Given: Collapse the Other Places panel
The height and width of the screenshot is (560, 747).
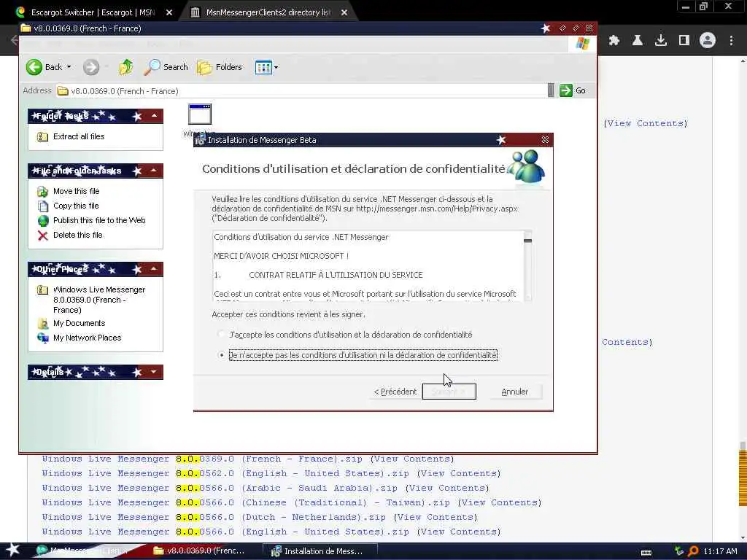Looking at the screenshot, I should point(154,269).
